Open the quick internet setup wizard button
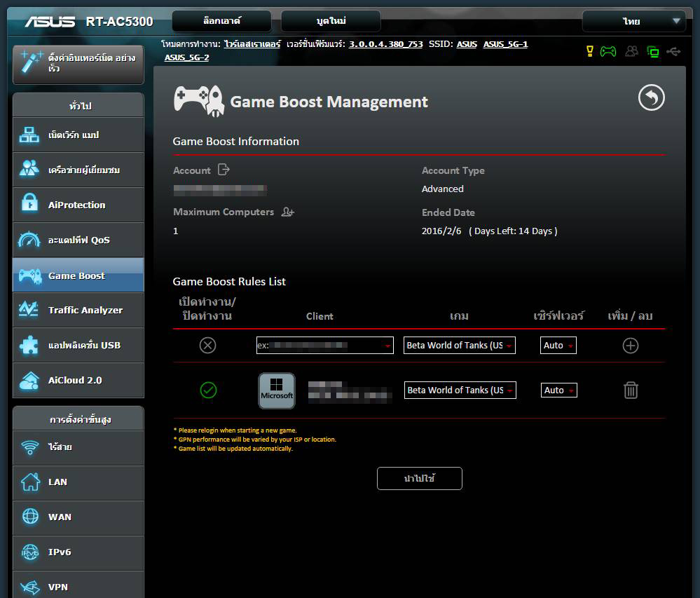This screenshot has height=598, width=700. pyautogui.click(x=78, y=64)
